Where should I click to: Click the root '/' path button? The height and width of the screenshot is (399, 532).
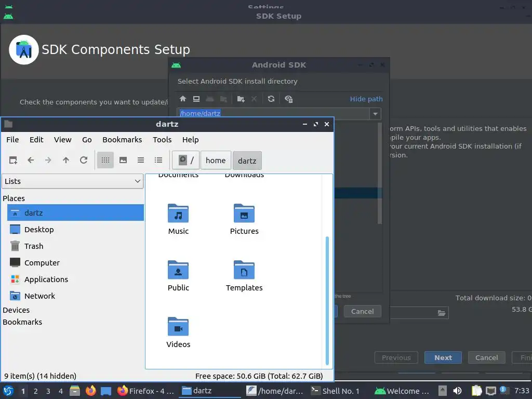(x=185, y=160)
